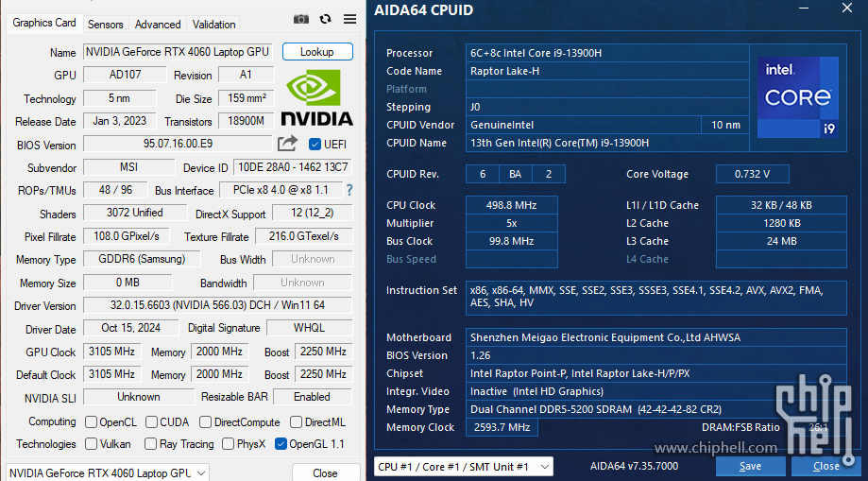Click the 3072 Unified shaders value
868x481 pixels.
click(135, 213)
